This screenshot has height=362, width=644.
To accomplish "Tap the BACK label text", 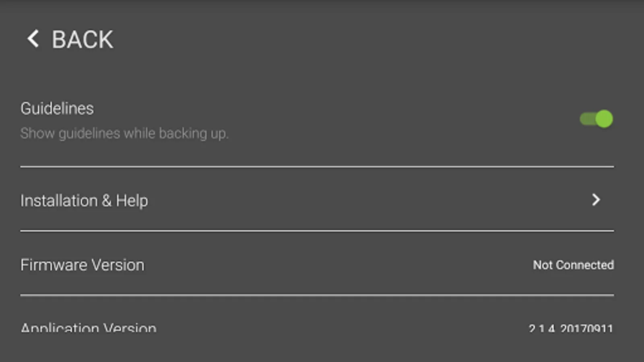I will coord(83,40).
